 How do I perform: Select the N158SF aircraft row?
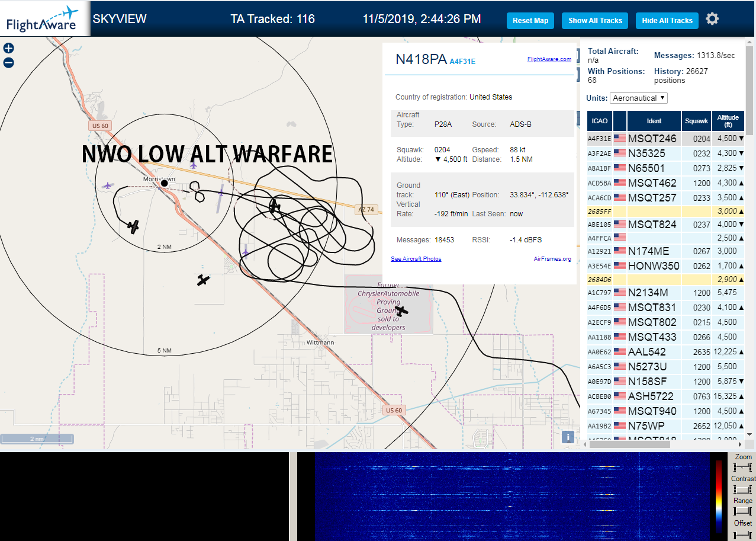(x=665, y=382)
